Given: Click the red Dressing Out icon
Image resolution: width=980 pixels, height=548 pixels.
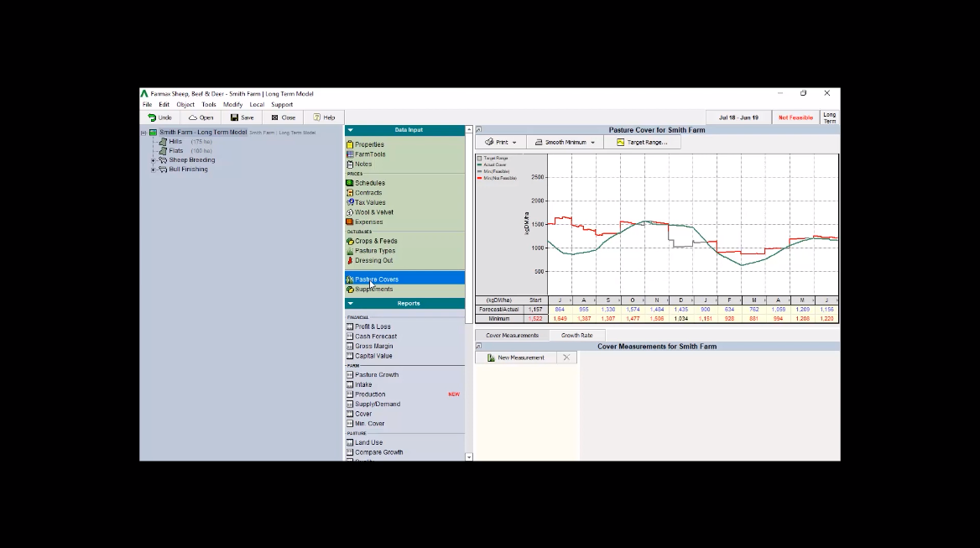Looking at the screenshot, I should click(x=350, y=260).
